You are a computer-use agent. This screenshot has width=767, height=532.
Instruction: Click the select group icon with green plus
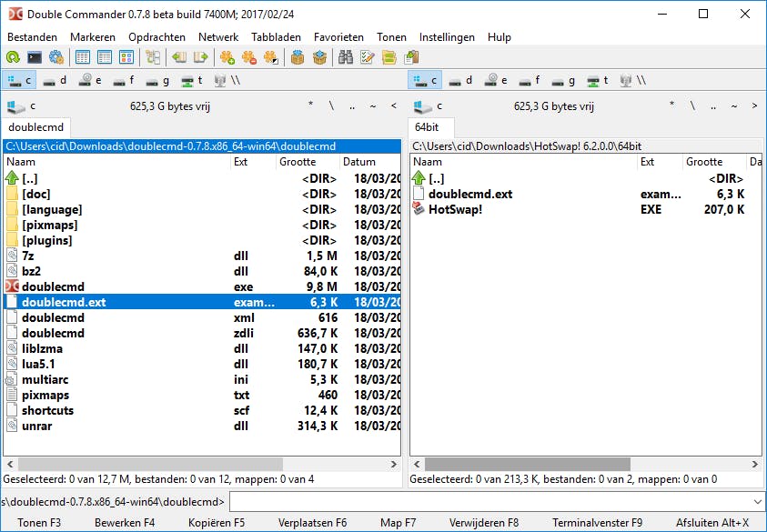227,57
